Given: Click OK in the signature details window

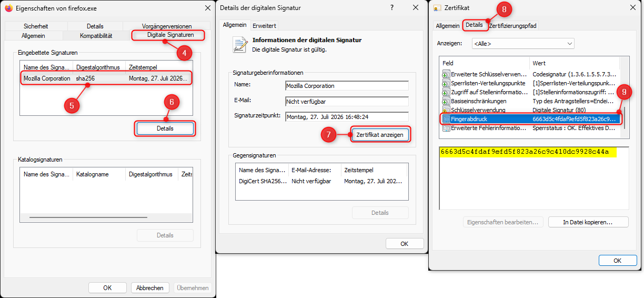Looking at the screenshot, I should [405, 244].
